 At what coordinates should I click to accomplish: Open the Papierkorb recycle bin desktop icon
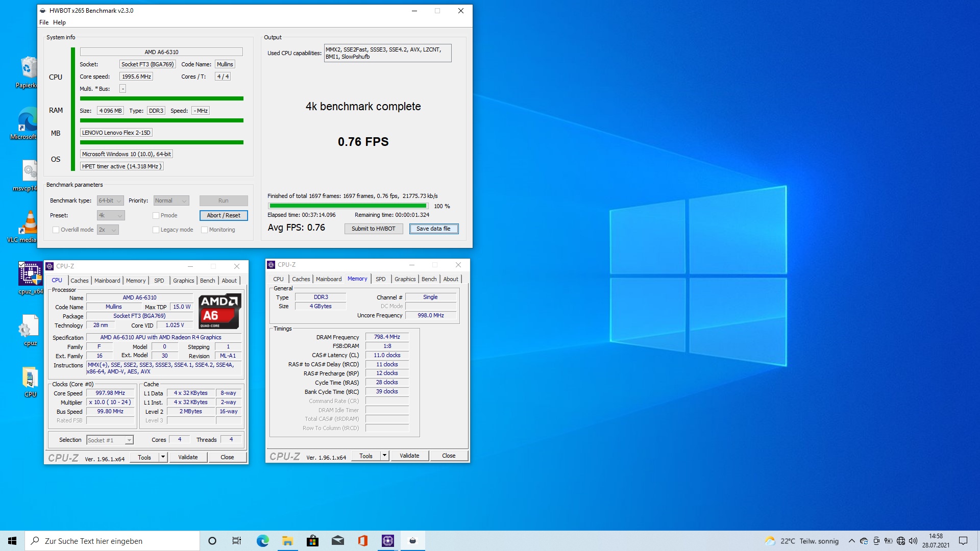[x=28, y=72]
